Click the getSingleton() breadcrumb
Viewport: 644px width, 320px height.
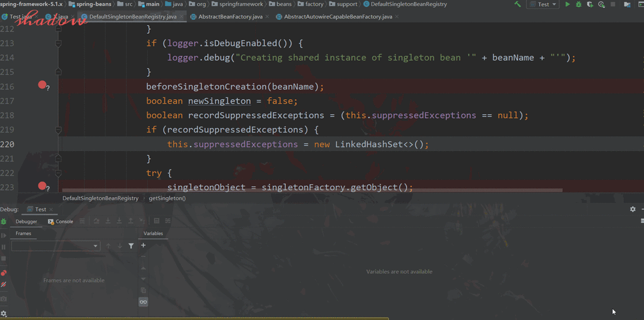coord(167,198)
